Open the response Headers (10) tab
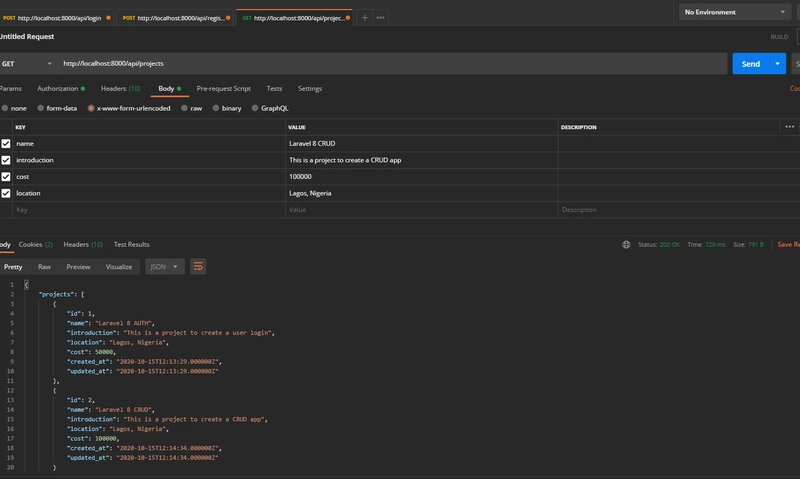 click(83, 244)
